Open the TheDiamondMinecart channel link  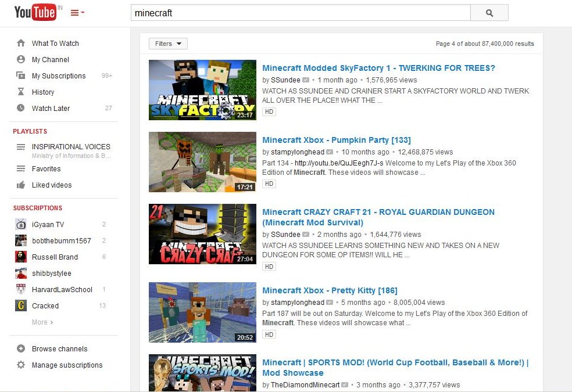click(x=305, y=384)
